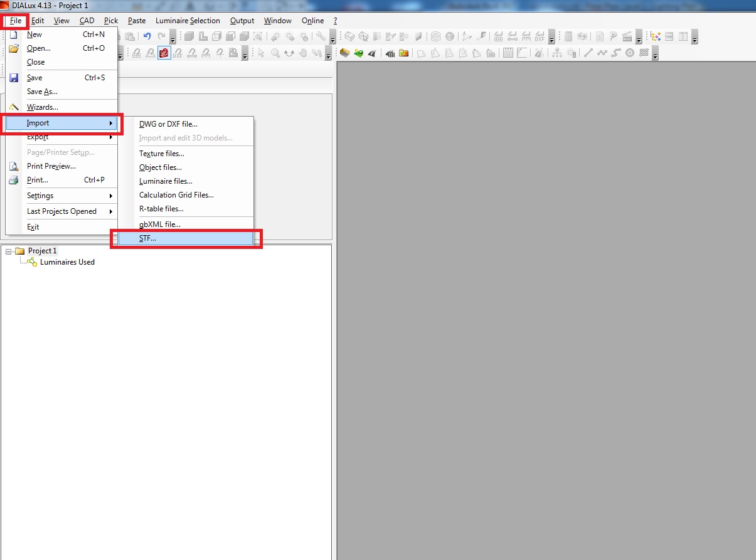This screenshot has height=560, width=756.
Task: Open the Output menu
Action: (x=242, y=21)
